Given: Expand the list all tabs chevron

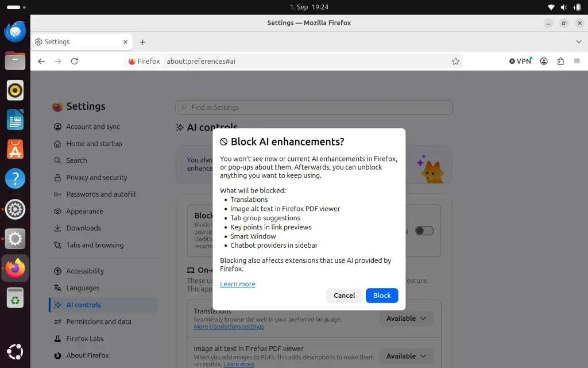Looking at the screenshot, I should (x=578, y=41).
